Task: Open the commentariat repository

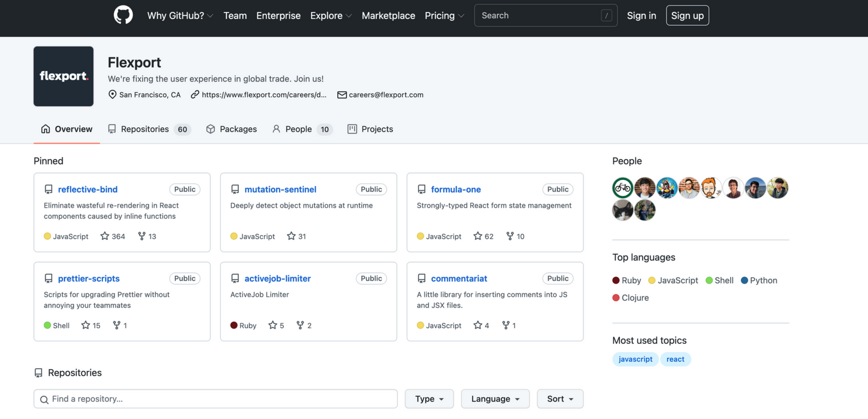Action: (x=459, y=278)
